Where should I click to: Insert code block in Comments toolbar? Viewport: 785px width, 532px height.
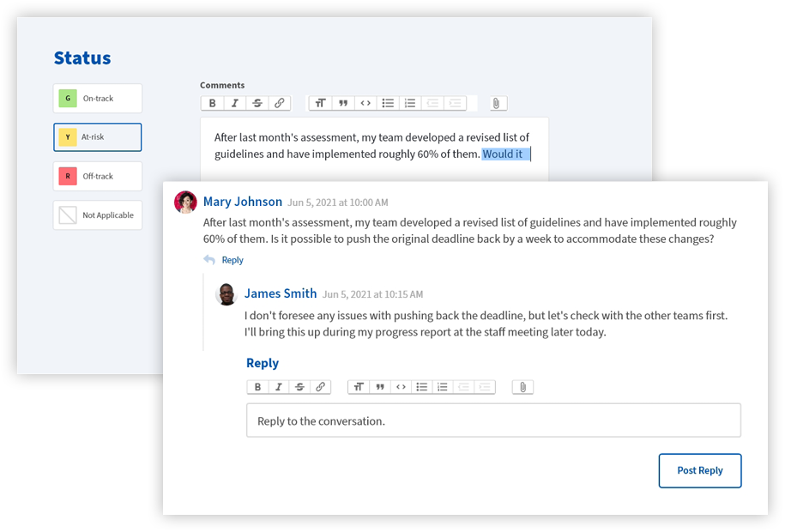pos(365,103)
